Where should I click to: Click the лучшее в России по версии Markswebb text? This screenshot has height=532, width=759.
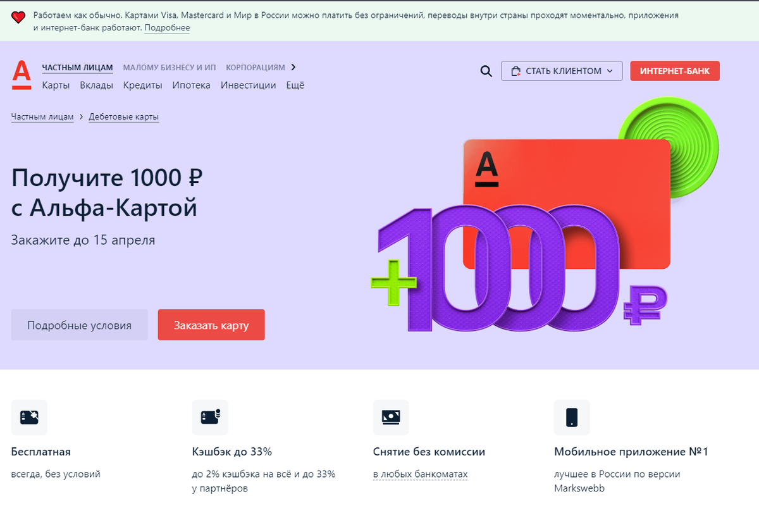[x=617, y=481]
